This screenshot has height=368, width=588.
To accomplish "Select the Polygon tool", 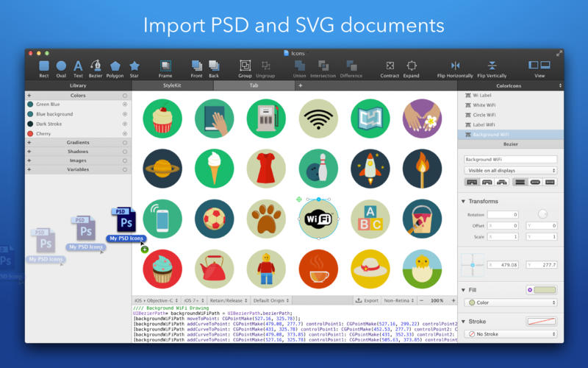I will tap(115, 69).
